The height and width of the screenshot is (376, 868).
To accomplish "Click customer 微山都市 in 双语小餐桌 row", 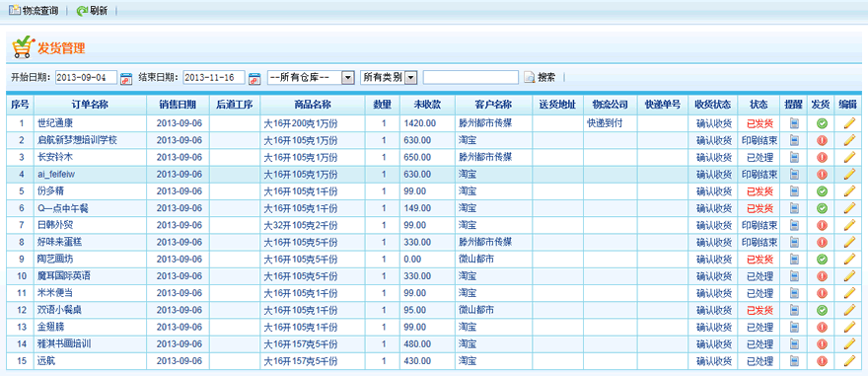I will (476, 310).
